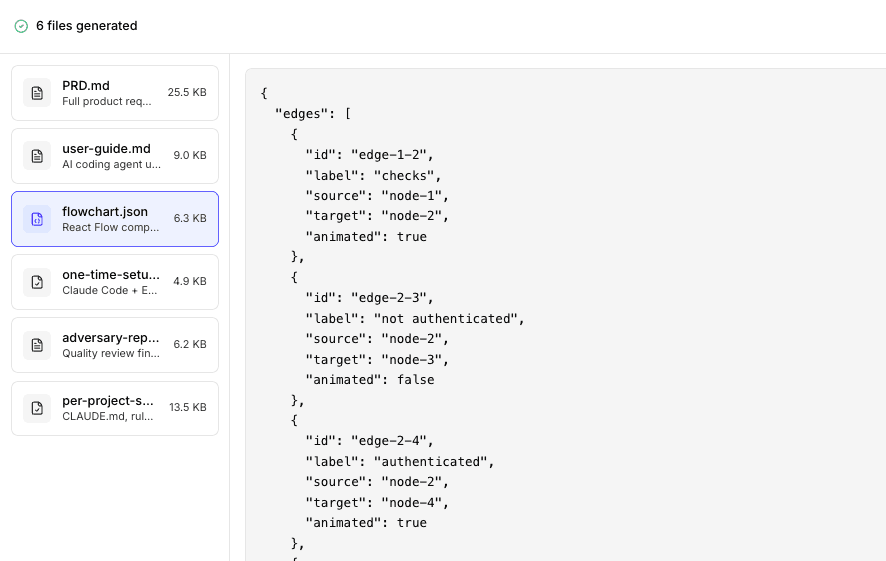Open the PRD.md file name
886x561 pixels.
pyautogui.click(x=86, y=86)
